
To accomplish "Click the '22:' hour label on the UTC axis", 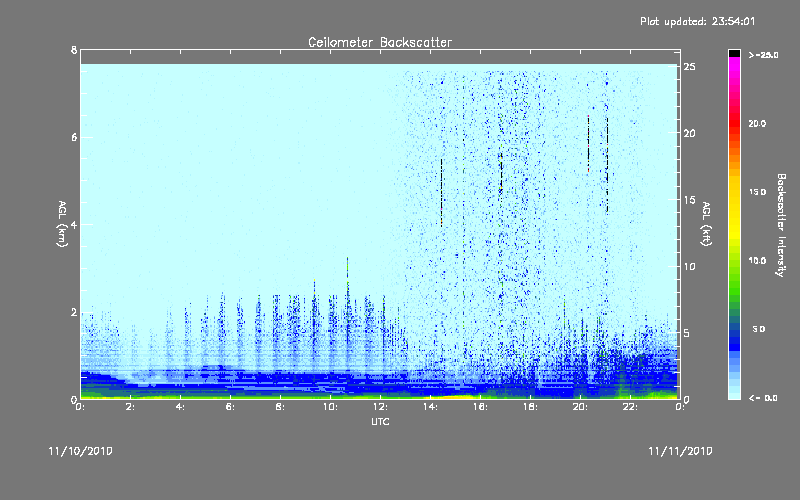I will click(631, 407).
